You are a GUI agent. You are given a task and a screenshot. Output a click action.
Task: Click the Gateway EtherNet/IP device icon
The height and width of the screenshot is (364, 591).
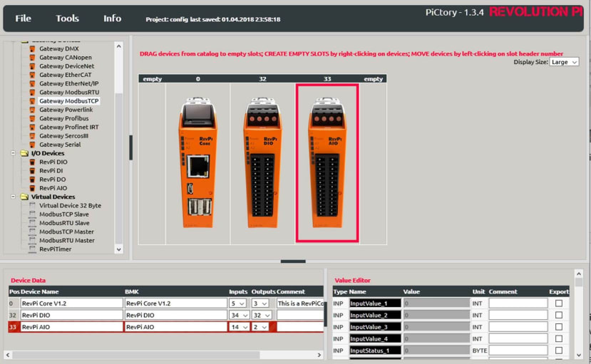point(32,83)
